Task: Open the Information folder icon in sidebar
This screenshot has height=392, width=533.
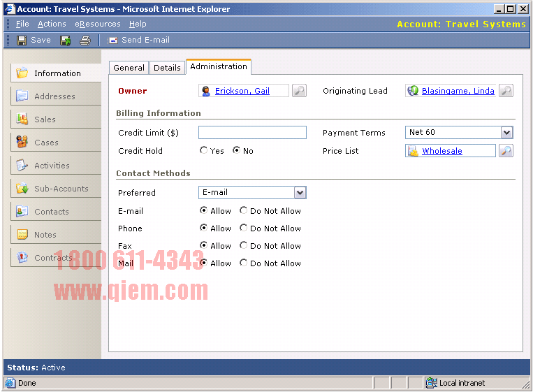Action: point(22,73)
